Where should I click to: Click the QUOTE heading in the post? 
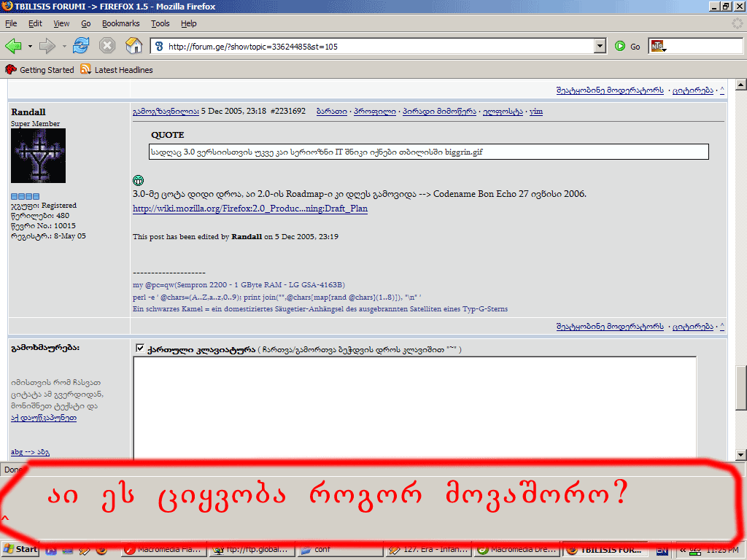[x=167, y=135]
